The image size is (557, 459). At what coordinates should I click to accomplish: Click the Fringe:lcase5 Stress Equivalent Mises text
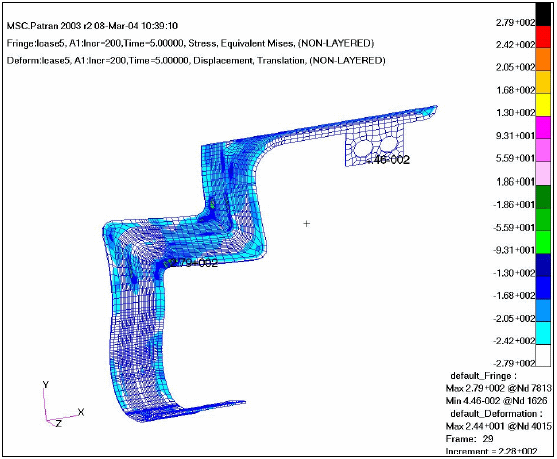(x=190, y=43)
